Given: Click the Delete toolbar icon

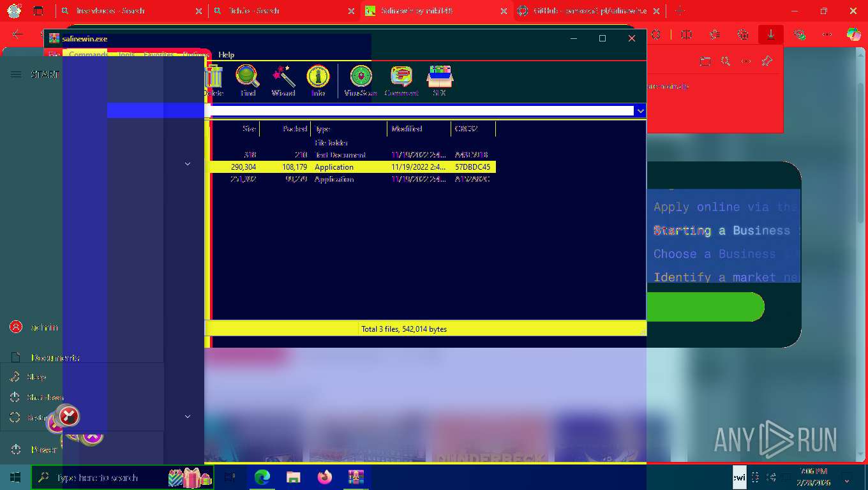Looking at the screenshot, I should [x=213, y=80].
